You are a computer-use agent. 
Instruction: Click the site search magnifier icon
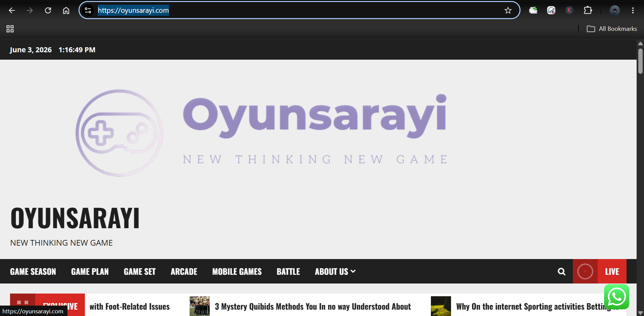click(x=561, y=271)
